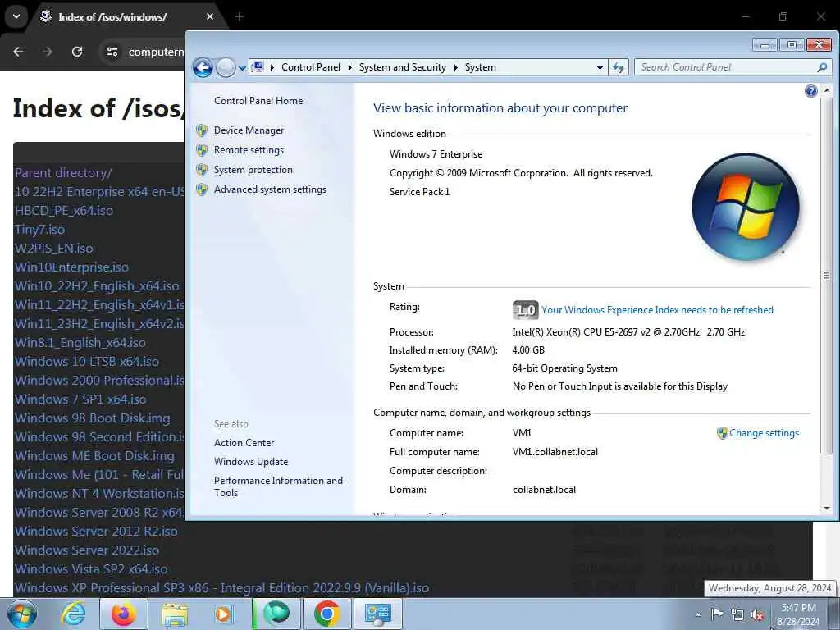The image size is (840, 630).
Task: Close the Index of /isos/windows/ tab
Action: [210, 16]
